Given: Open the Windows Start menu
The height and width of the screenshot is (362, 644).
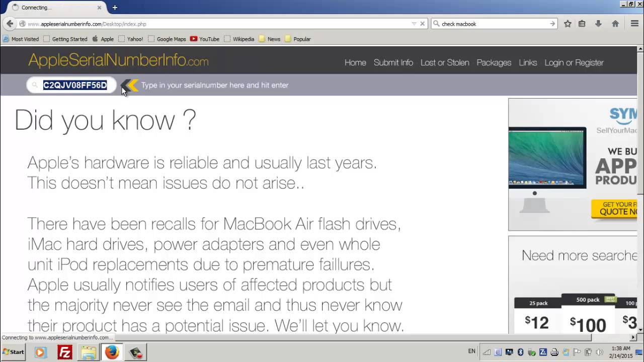Looking at the screenshot, I should pyautogui.click(x=14, y=352).
